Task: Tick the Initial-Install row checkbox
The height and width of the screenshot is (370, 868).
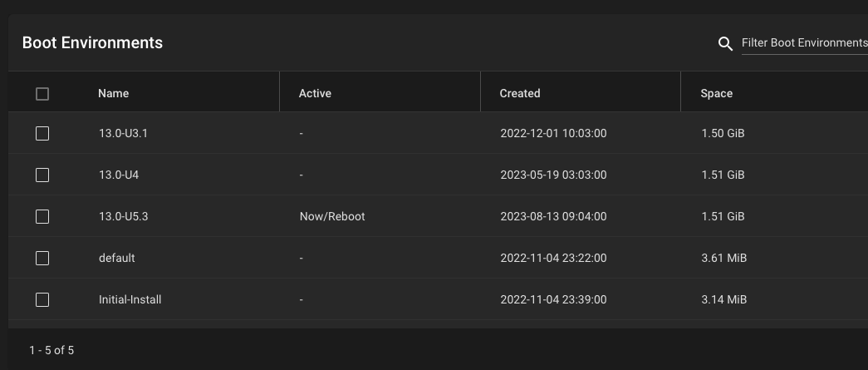Action: coord(42,299)
